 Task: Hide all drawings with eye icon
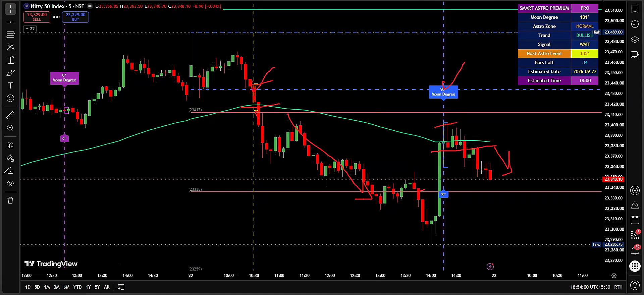[x=10, y=183]
